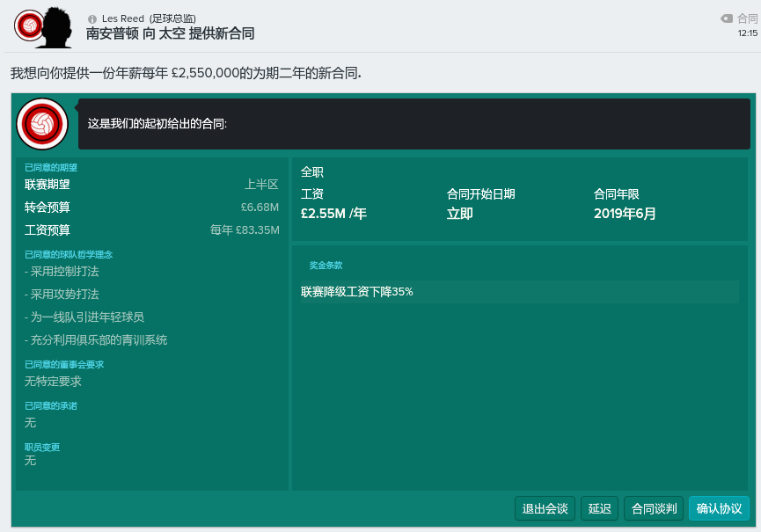
Task: Click the Les Reed name link
Action: point(123,18)
